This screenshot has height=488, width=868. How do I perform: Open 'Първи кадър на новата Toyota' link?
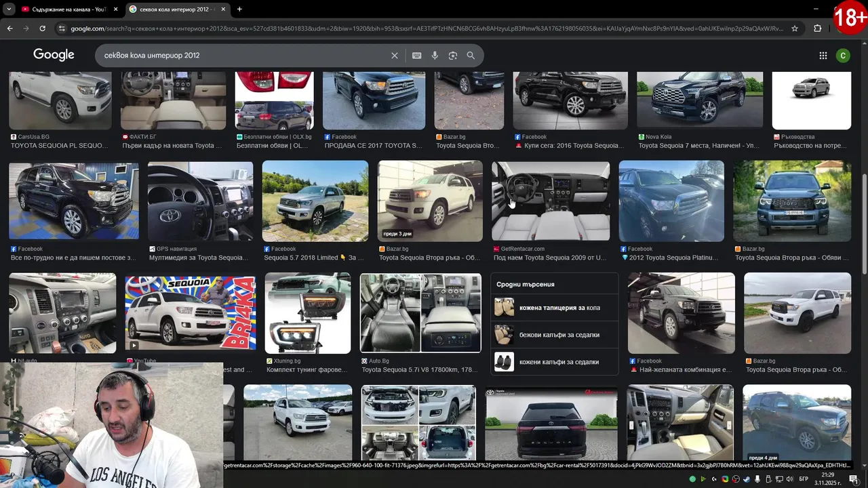tap(172, 146)
